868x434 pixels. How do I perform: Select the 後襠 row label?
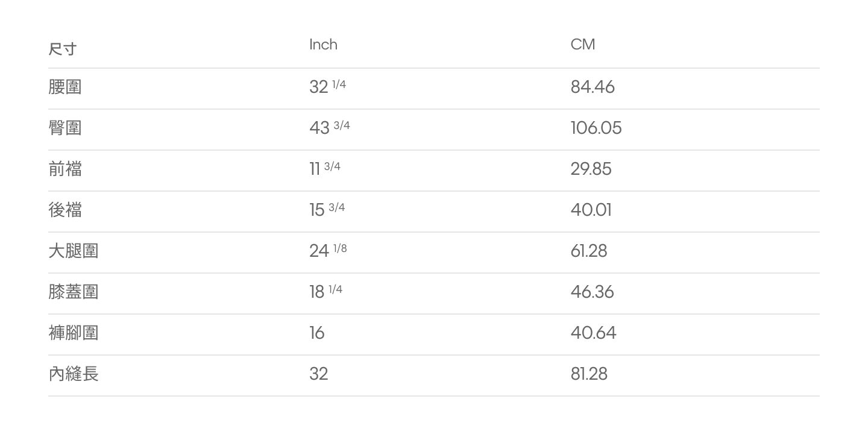click(65, 210)
